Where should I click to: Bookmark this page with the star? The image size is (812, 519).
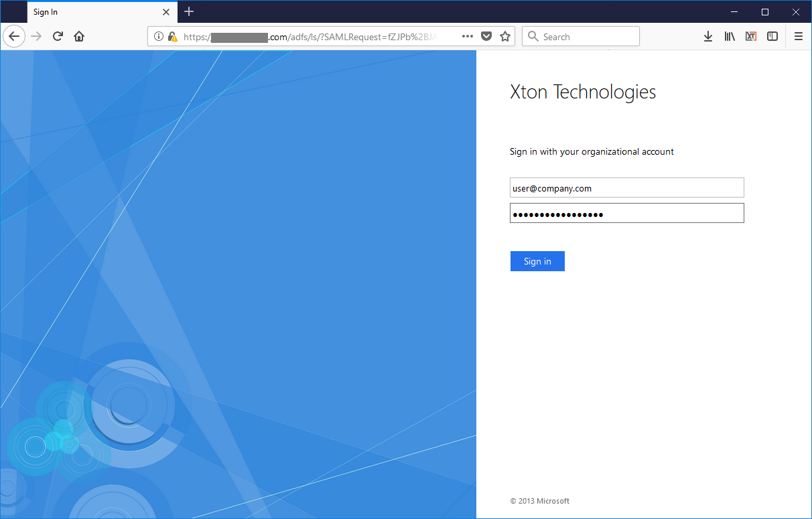tap(504, 36)
